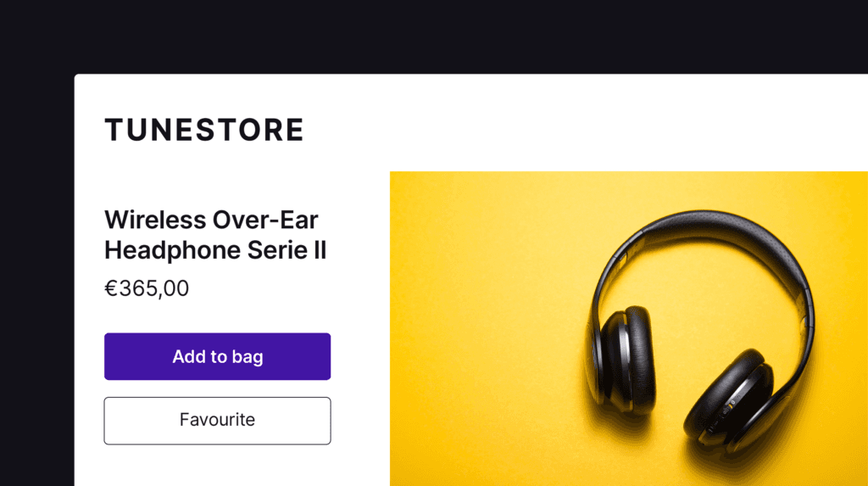Click the right ear cup of the headphones
This screenshot has width=868, height=486.
(x=728, y=399)
